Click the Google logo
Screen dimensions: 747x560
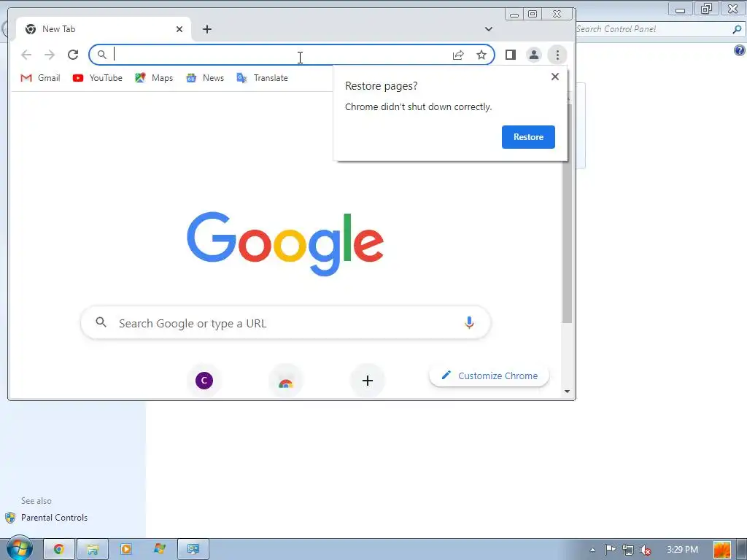[285, 244]
